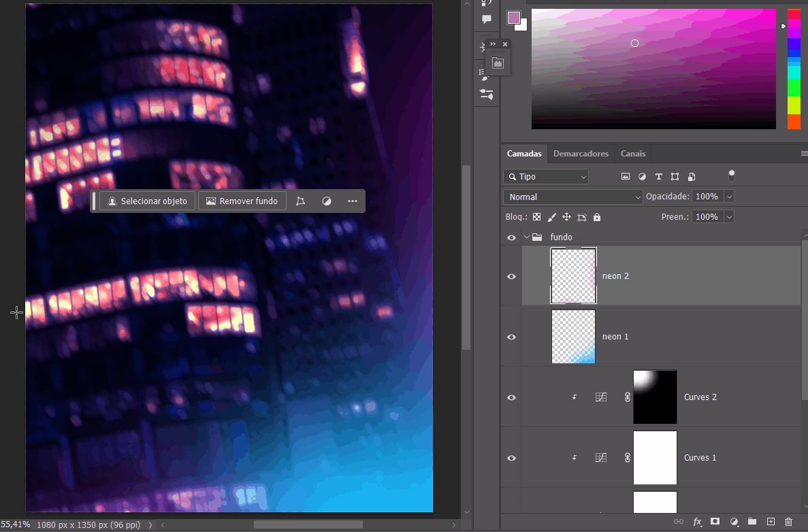808x532 pixels.
Task: Filter layers by pixel layers icon
Action: 625,177
